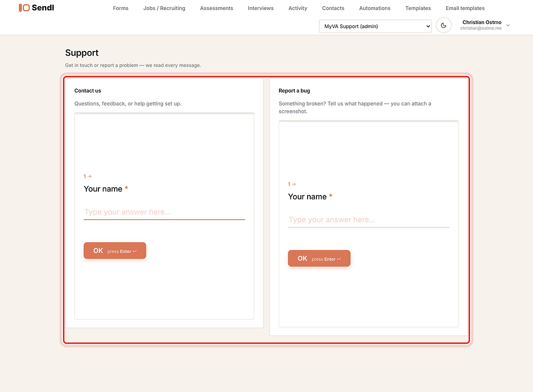533x392 pixels.
Task: Click "Your name" label in Report a bug form
Action: pyautogui.click(x=307, y=197)
